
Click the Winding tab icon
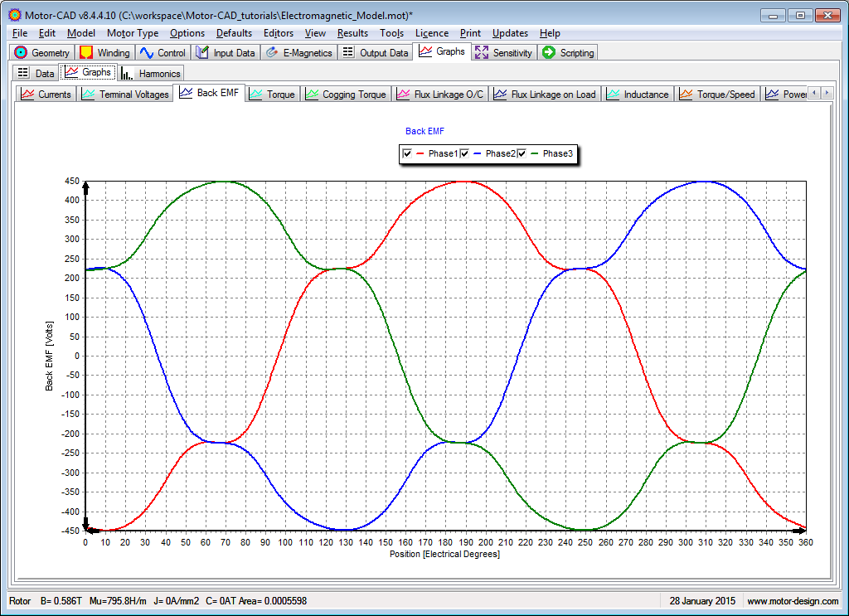click(x=86, y=52)
